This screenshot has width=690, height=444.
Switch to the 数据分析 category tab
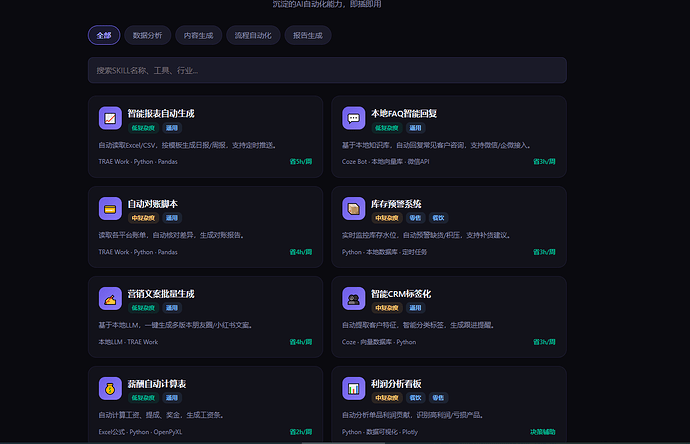point(147,35)
